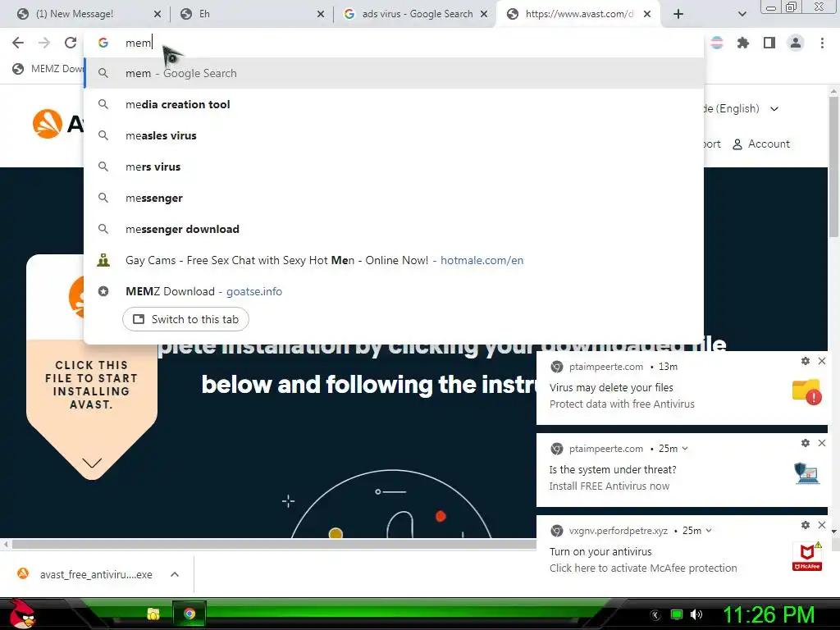This screenshot has width=840, height=630.
Task: Open the side panel icon
Action: tap(769, 43)
